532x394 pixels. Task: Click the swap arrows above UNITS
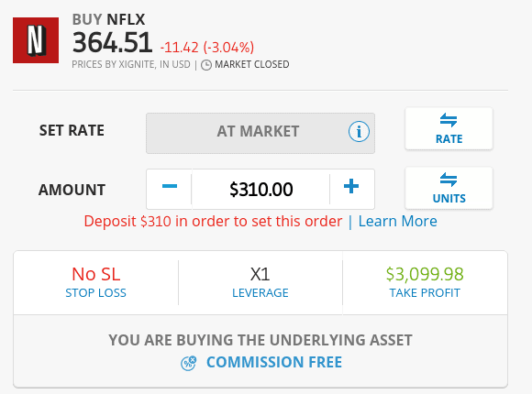(x=449, y=180)
